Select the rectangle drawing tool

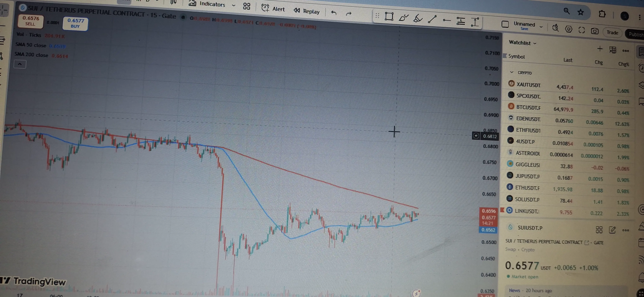[x=389, y=16]
